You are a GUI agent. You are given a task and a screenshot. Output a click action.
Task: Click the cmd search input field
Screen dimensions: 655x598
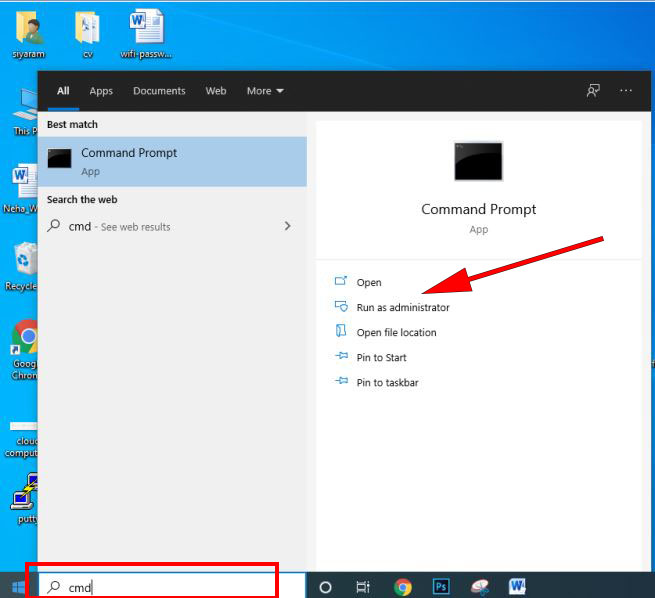160,587
